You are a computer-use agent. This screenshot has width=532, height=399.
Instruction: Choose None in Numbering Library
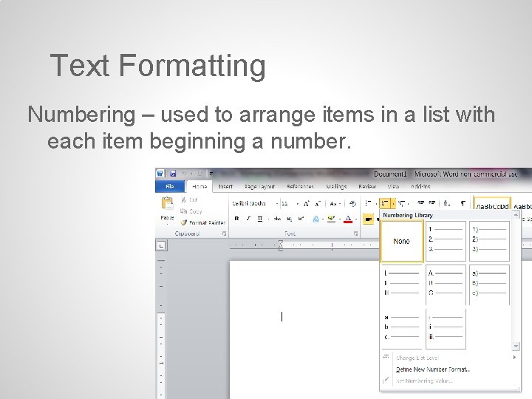click(402, 241)
